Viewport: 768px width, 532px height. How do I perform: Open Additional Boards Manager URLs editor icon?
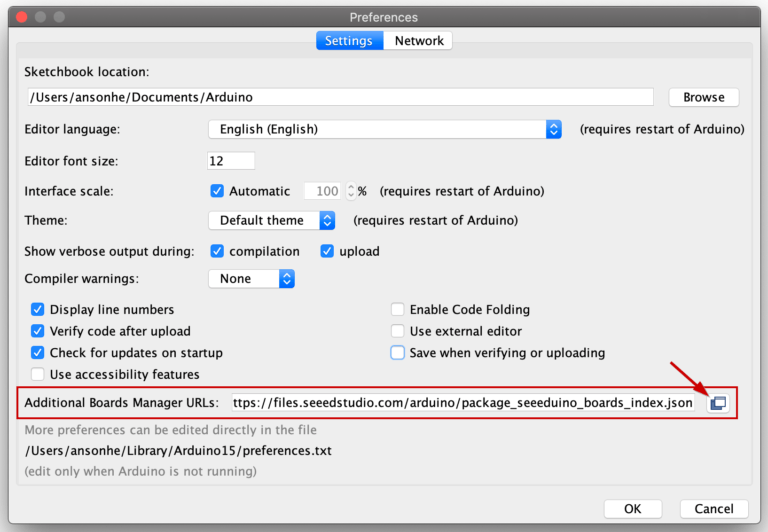tap(718, 403)
